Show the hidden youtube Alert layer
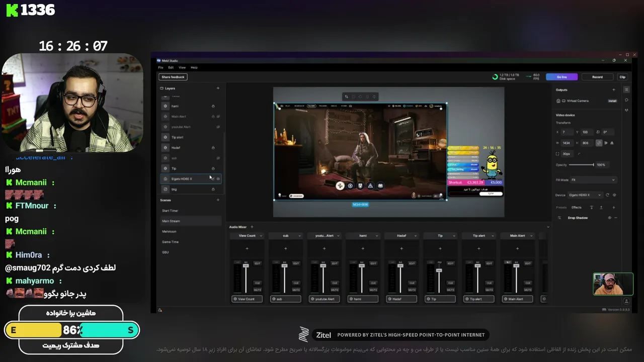644x362 pixels. 218,127
